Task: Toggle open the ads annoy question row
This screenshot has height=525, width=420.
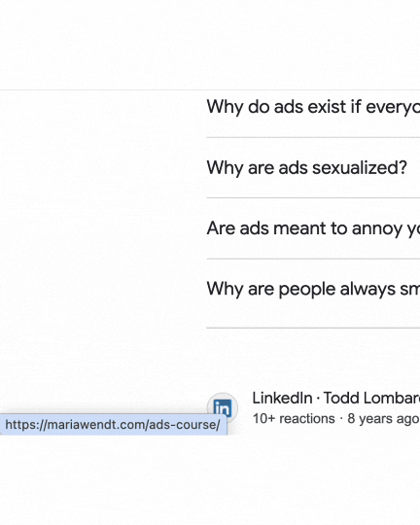Action: 313,228
